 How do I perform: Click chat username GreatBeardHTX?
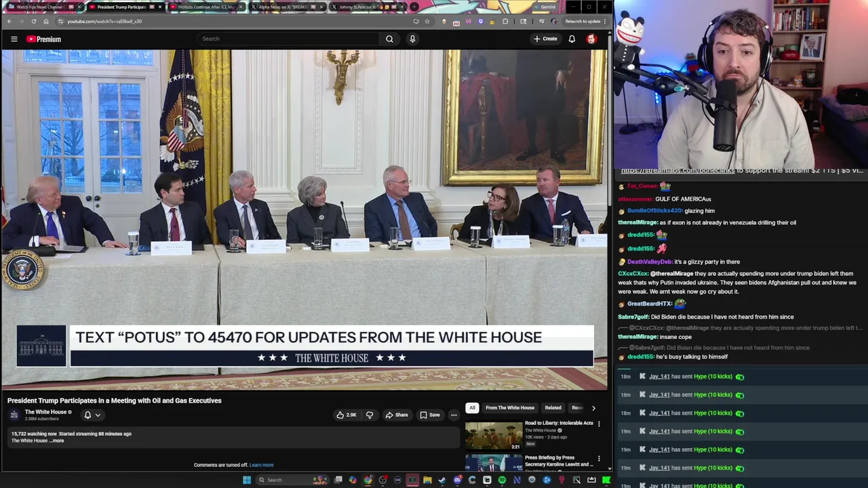[650, 304]
